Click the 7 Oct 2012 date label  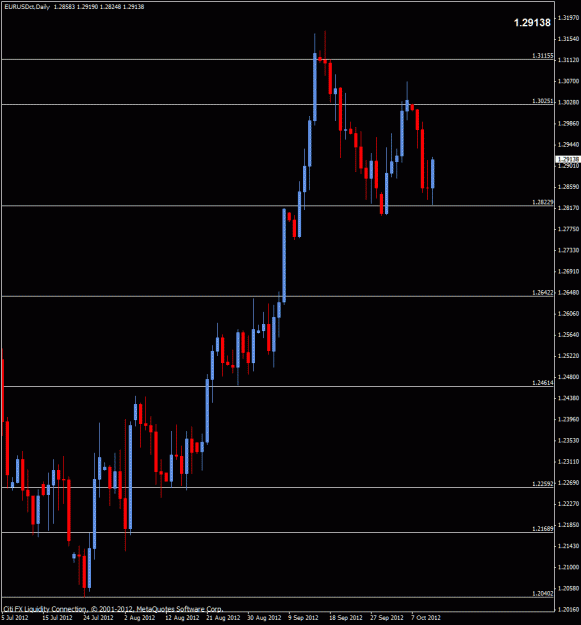pyautogui.click(x=426, y=617)
